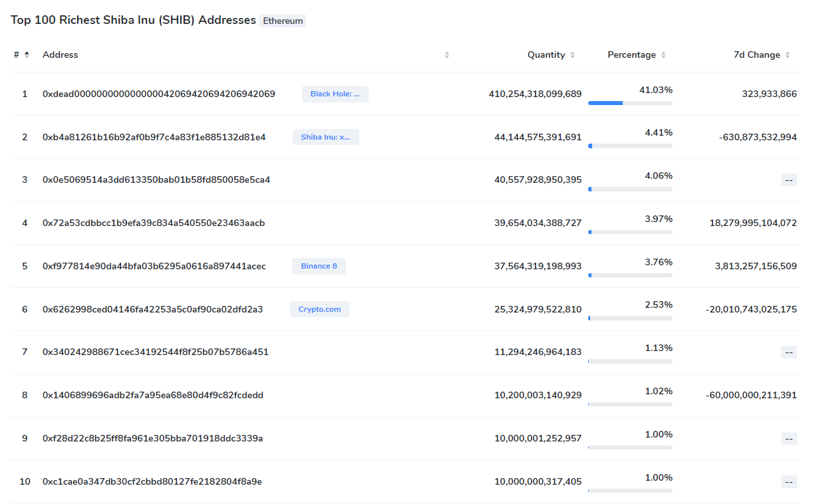Sort by 7d Change column arrows

tap(788, 55)
